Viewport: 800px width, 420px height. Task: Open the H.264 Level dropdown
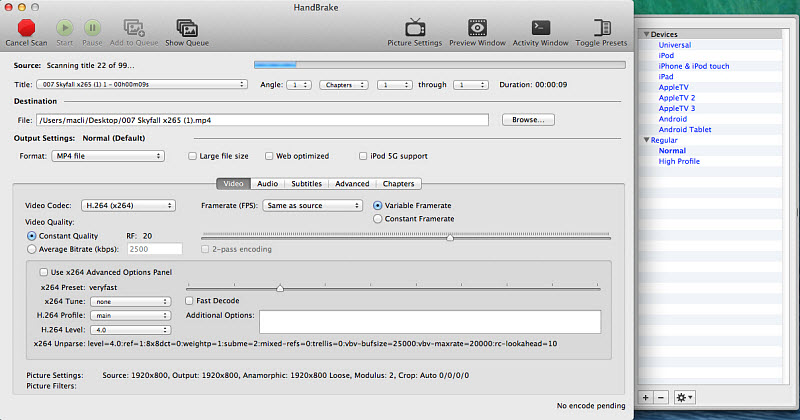point(131,330)
